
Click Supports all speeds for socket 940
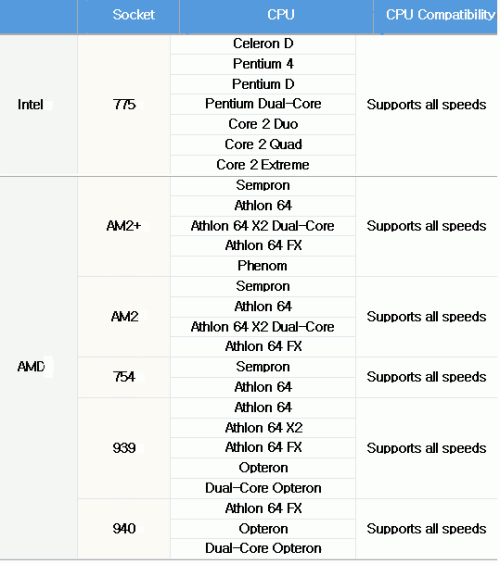tap(426, 529)
